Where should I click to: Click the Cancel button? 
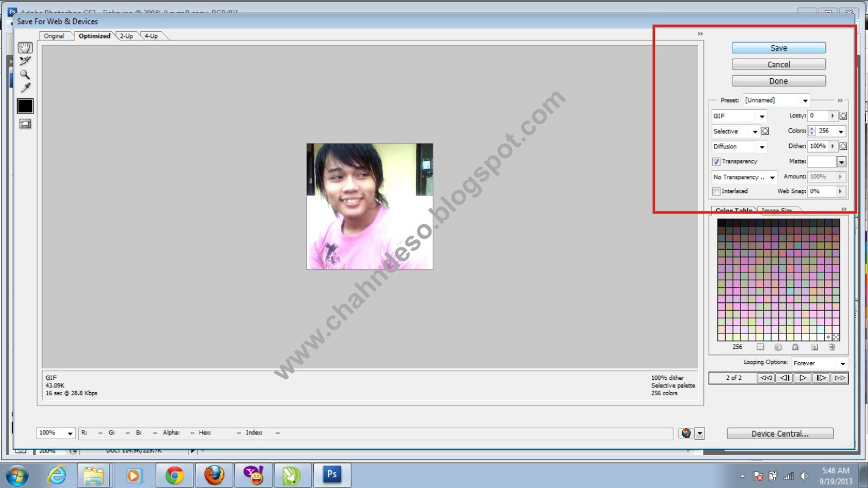779,64
